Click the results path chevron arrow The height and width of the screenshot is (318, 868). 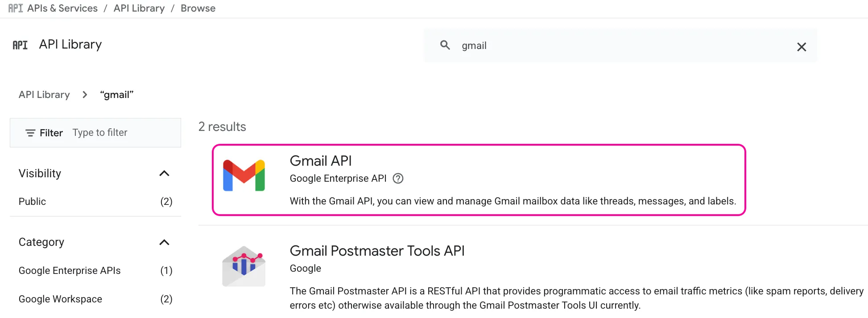click(x=85, y=94)
